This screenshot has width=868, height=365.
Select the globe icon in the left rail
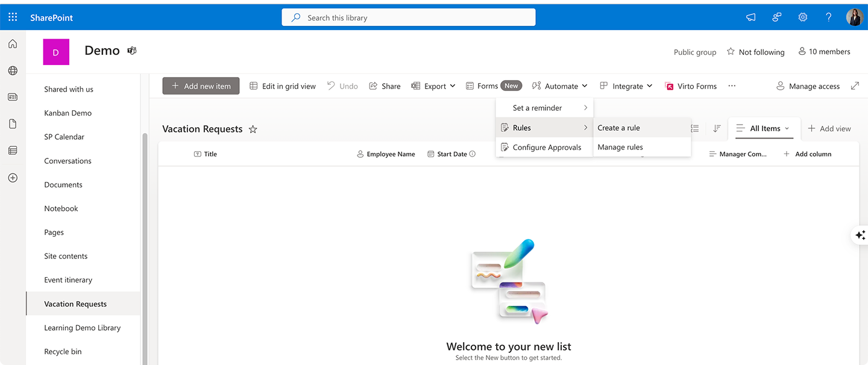point(12,70)
